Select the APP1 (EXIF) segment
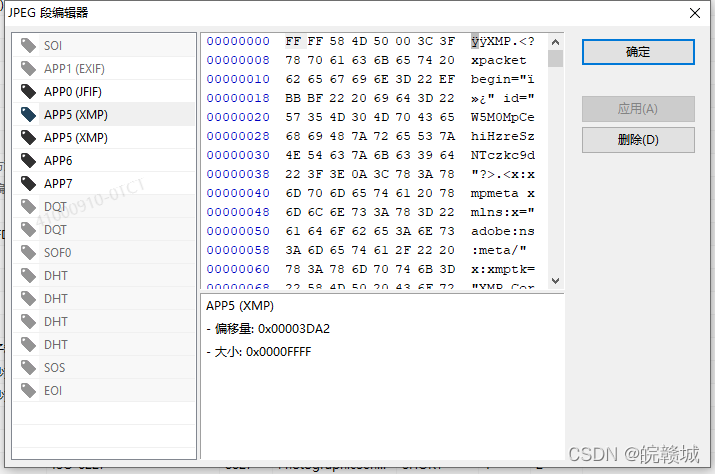Viewport: 715px width, 474px height. coord(104,68)
